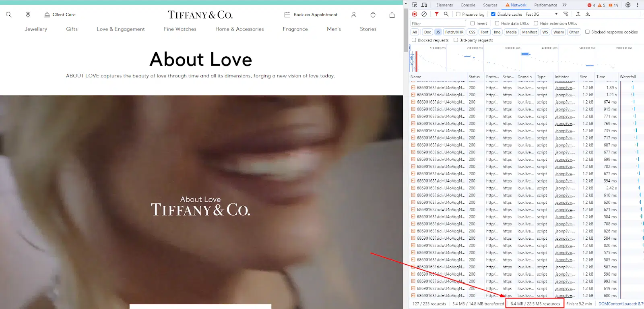Open the Fine Watches menu
The image size is (644, 309).
point(180,29)
